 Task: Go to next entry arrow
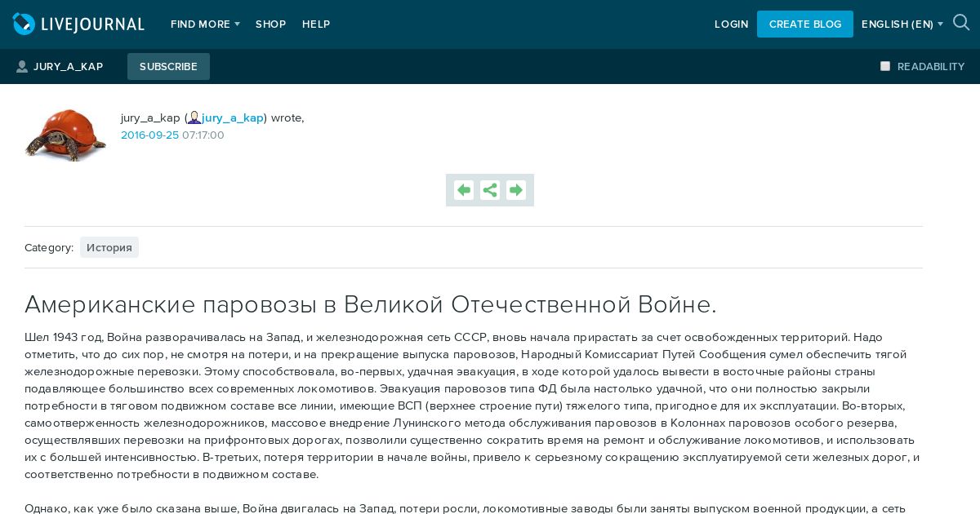pyautogui.click(x=516, y=190)
